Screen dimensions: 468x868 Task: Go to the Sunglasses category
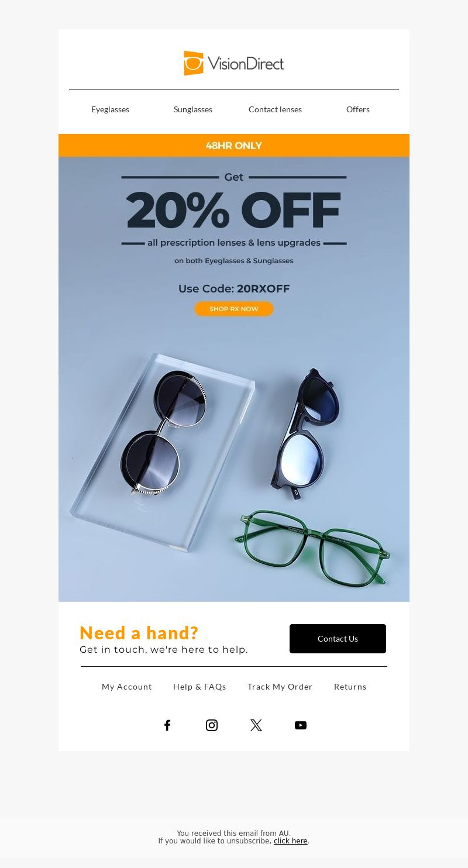(x=193, y=109)
